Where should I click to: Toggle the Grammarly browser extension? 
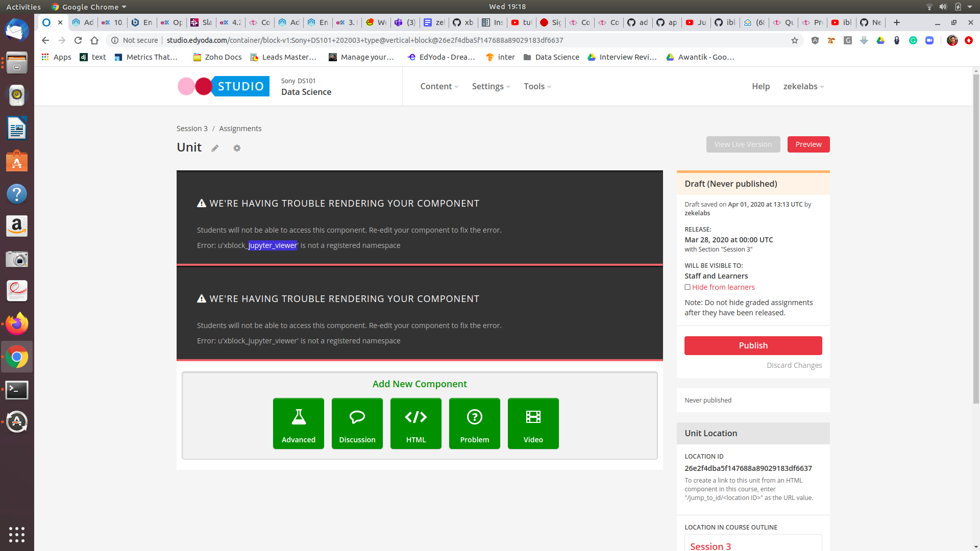[x=913, y=40]
